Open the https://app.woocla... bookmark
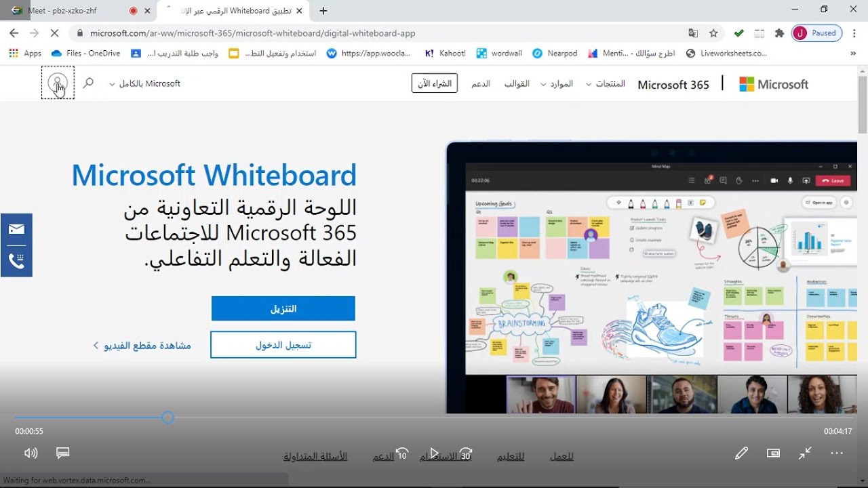Image resolution: width=868 pixels, height=488 pixels. coord(369,53)
